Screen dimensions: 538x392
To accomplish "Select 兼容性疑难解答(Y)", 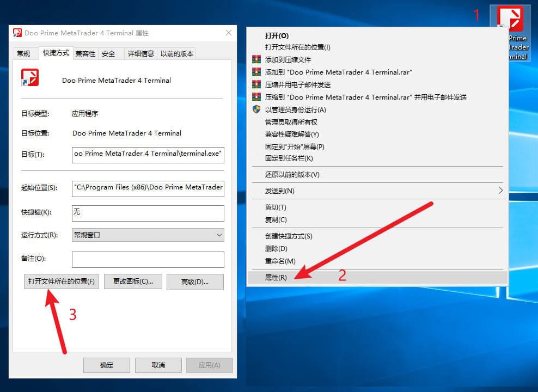I will pos(377,134).
